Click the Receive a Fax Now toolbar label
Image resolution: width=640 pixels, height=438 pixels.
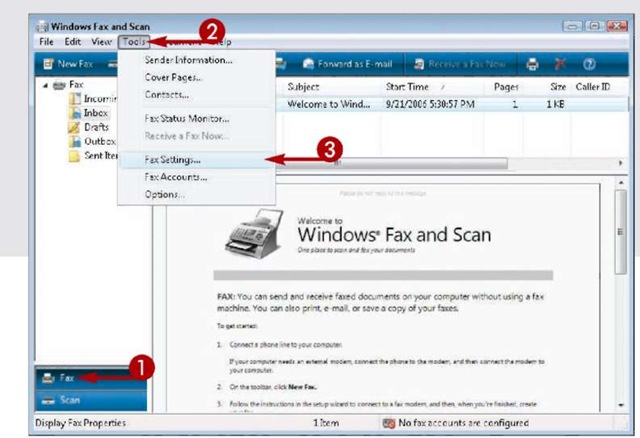coord(467,64)
